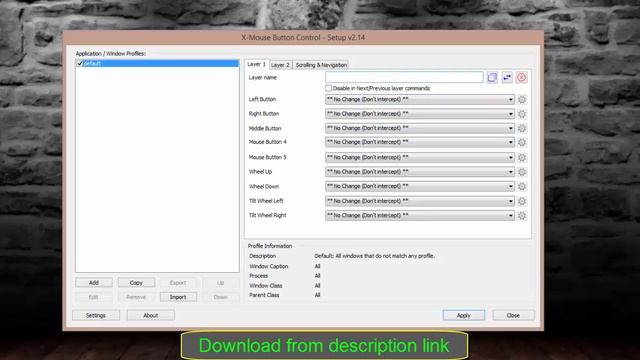640x360 pixels.
Task: Open the Left Button gear settings icon
Action: [522, 100]
